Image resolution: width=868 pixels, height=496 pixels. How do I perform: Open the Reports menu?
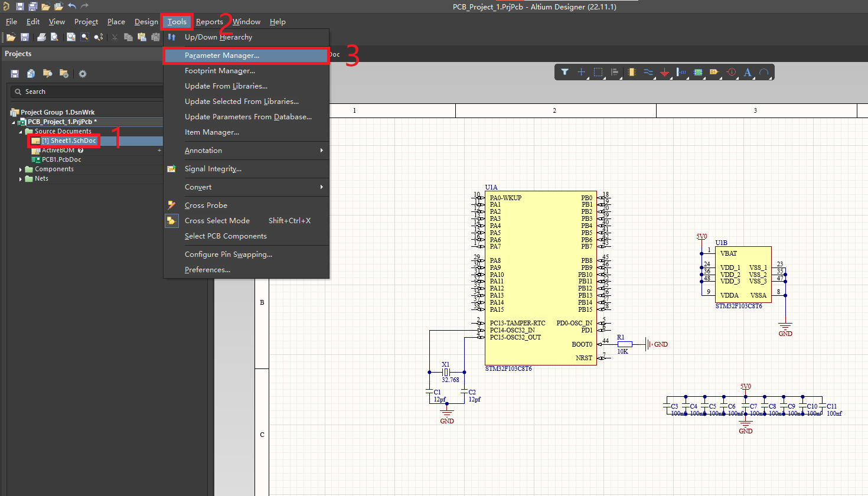point(210,22)
